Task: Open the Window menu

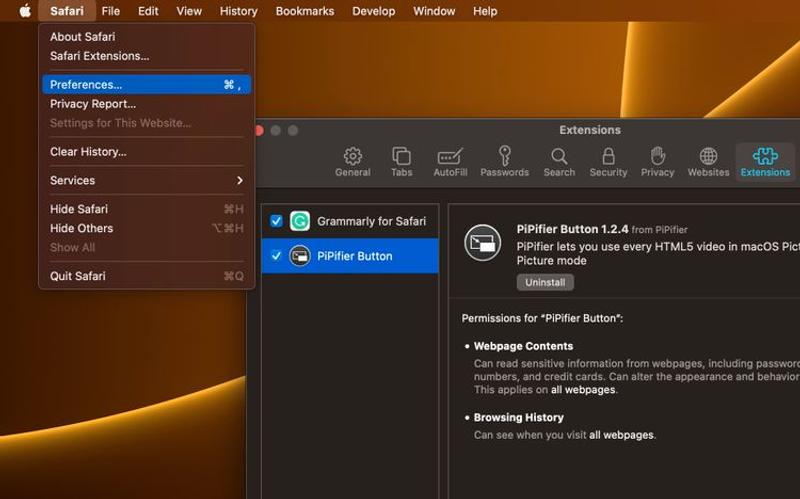Action: point(434,11)
